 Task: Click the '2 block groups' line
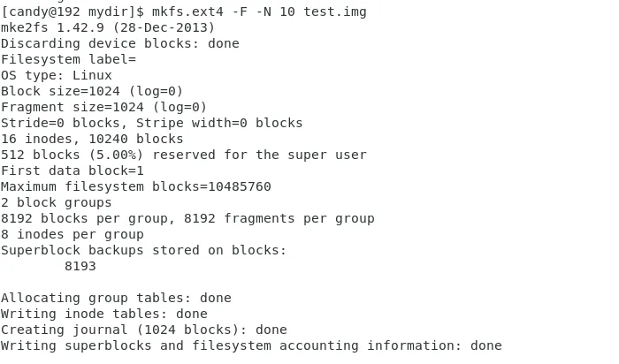(56, 202)
